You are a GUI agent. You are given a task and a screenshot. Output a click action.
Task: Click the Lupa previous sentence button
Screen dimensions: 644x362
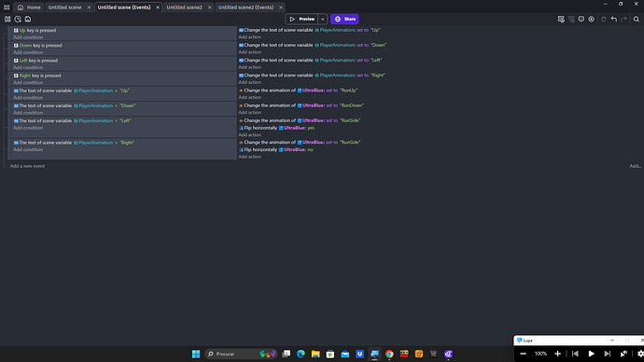point(575,354)
